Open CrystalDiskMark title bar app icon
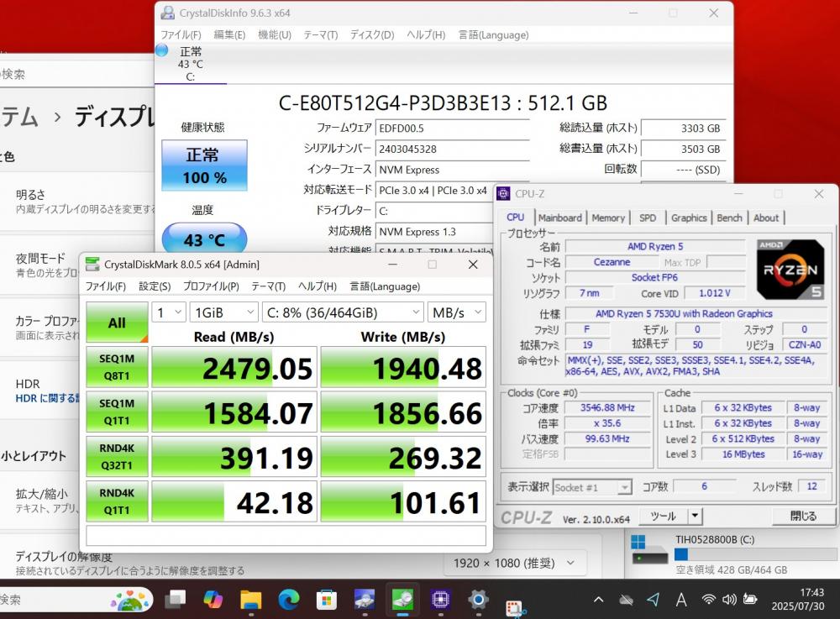 pos(92,264)
